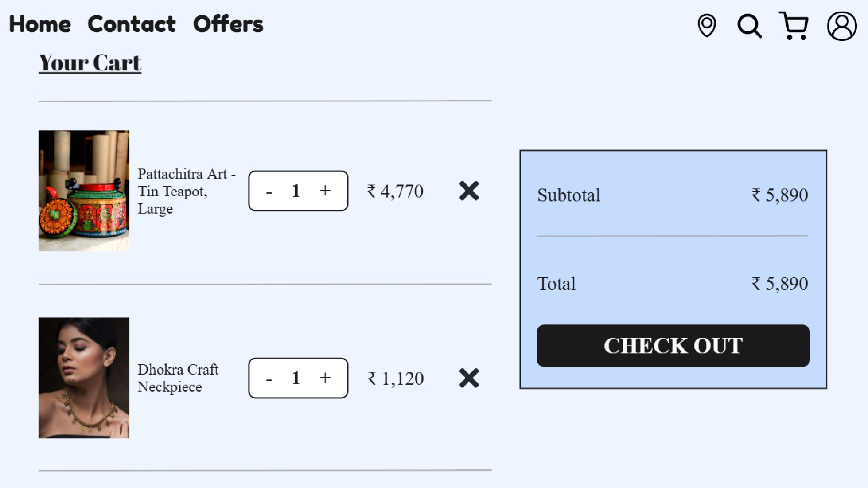Viewport: 868px width, 488px height.
Task: Click the Tin Teapot quantity value
Action: point(296,191)
